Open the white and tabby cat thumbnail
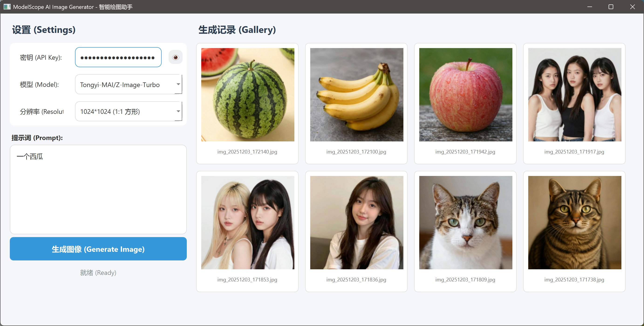 [x=466, y=223]
